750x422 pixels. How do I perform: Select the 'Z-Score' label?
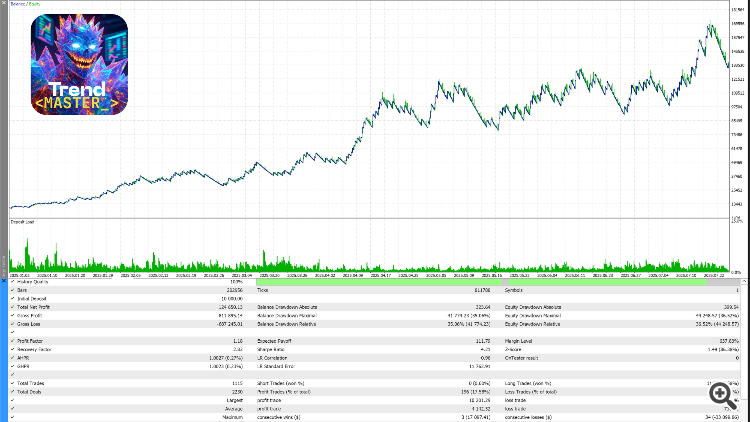513,349
